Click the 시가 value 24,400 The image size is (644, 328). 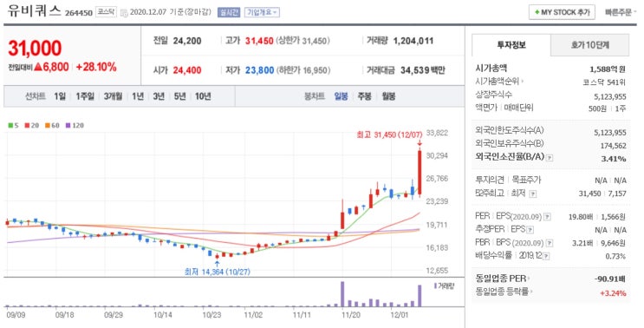point(187,70)
